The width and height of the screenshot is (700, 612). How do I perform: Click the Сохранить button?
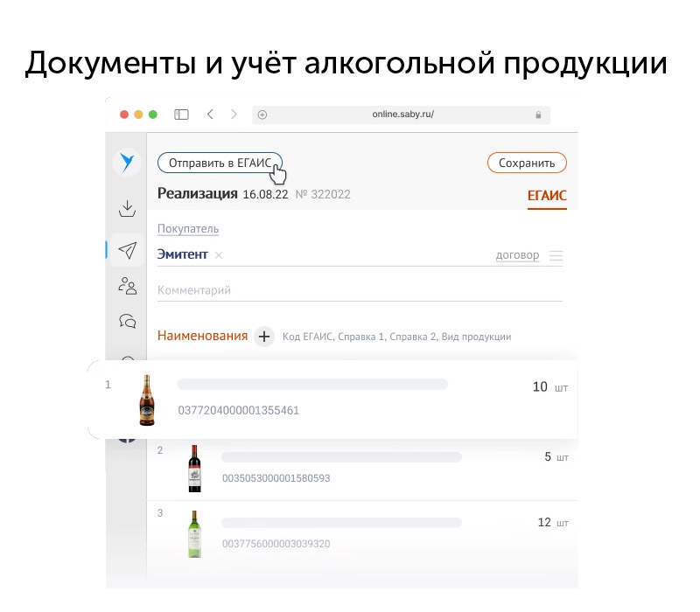click(527, 163)
